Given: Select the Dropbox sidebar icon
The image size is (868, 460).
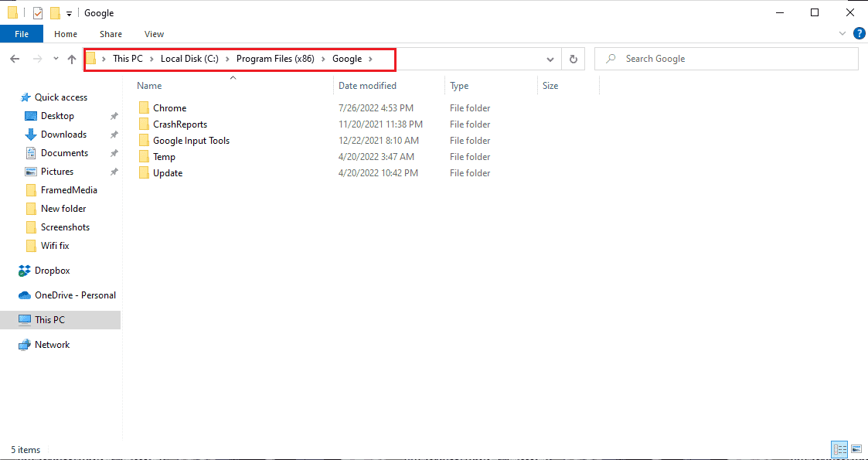Looking at the screenshot, I should pyautogui.click(x=25, y=271).
